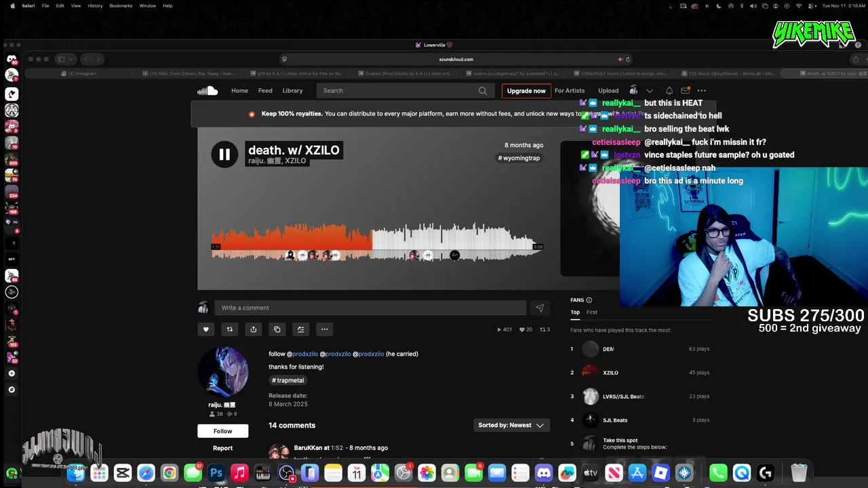Open Safari Bookmarks menu
868x488 pixels.
[x=121, y=5]
